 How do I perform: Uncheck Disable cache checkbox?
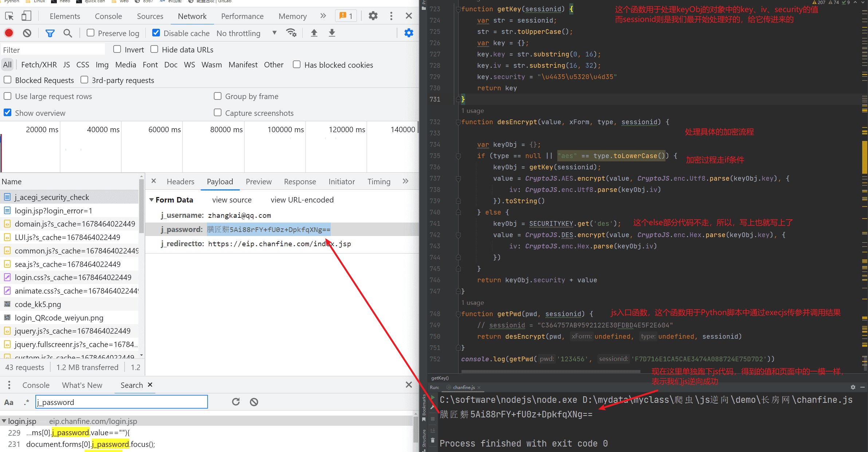(156, 33)
